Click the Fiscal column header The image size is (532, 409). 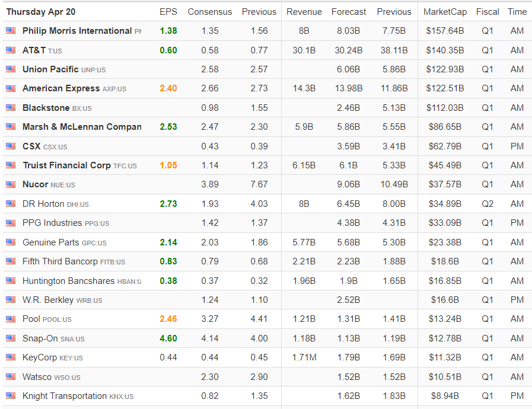tap(487, 12)
